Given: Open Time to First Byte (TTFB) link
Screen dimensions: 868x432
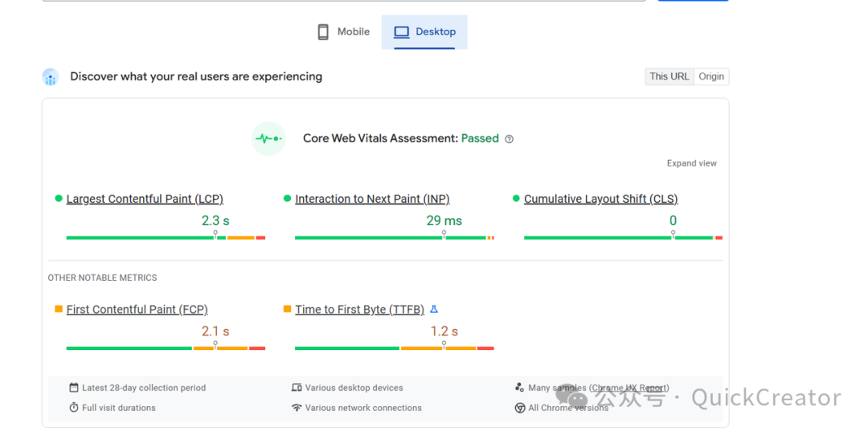Looking at the screenshot, I should (359, 310).
